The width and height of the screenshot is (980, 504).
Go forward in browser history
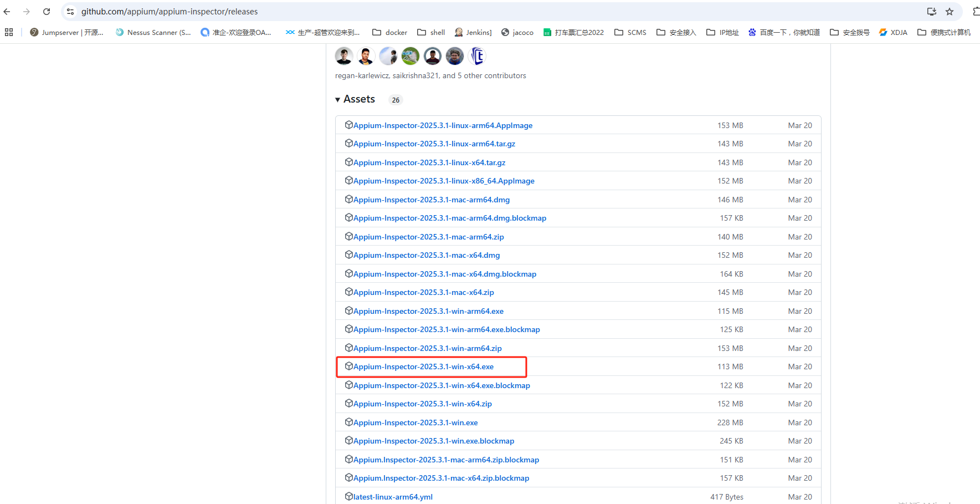coord(27,11)
